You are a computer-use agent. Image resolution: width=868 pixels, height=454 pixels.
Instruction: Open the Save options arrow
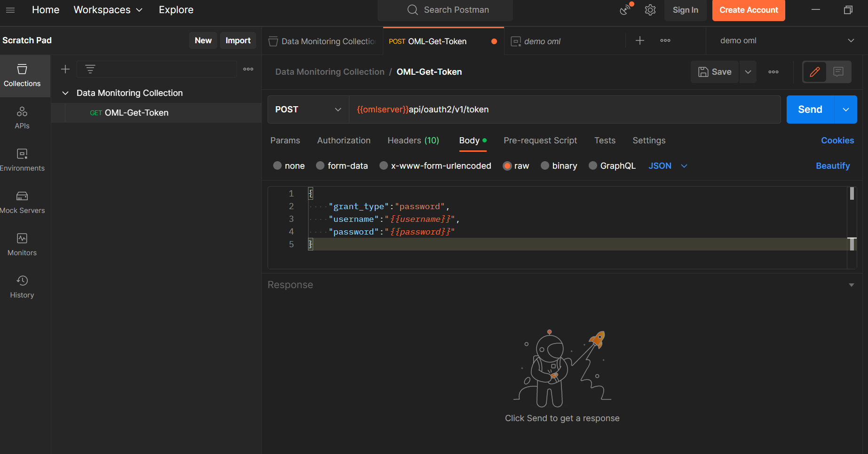point(748,72)
